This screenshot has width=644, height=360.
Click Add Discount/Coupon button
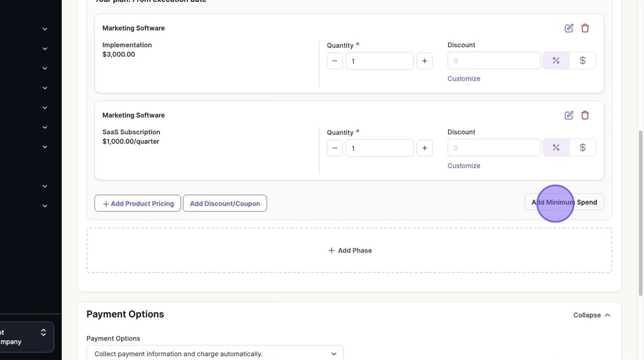tap(225, 203)
